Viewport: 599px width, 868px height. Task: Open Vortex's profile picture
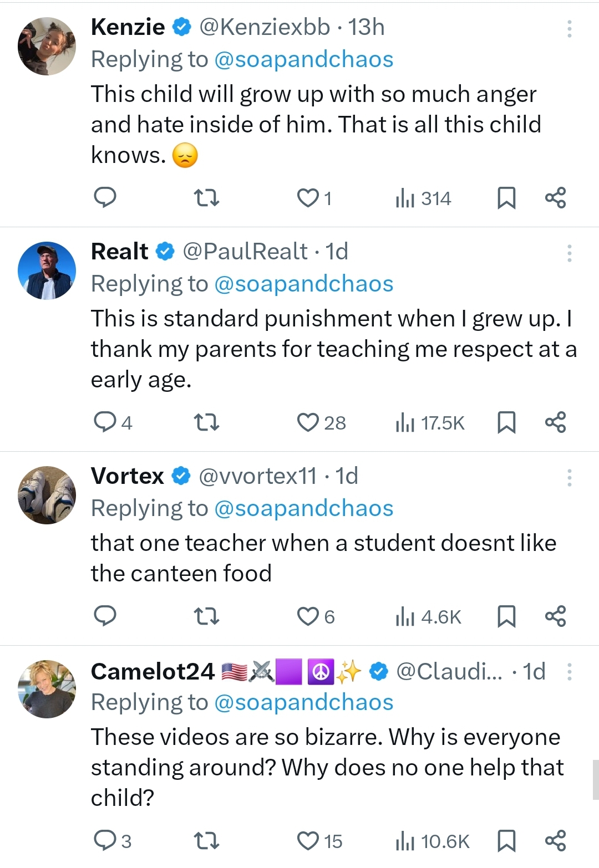(47, 495)
